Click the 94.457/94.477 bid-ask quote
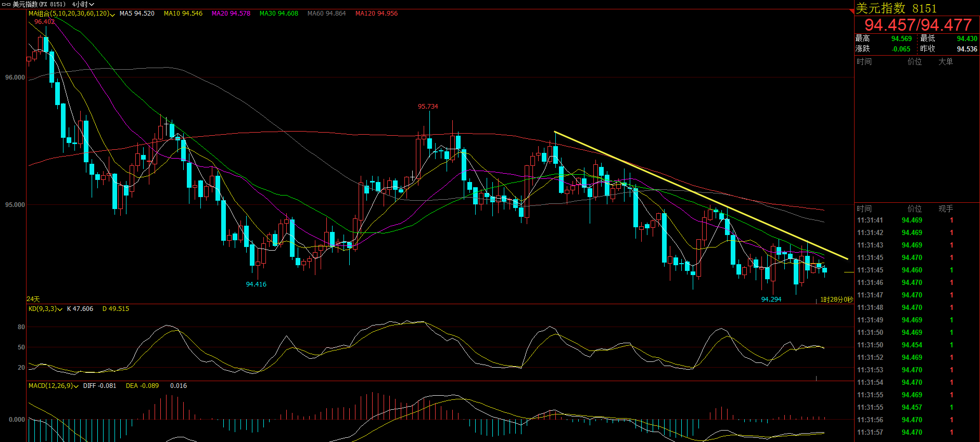This screenshot has width=980, height=442. coord(918,24)
